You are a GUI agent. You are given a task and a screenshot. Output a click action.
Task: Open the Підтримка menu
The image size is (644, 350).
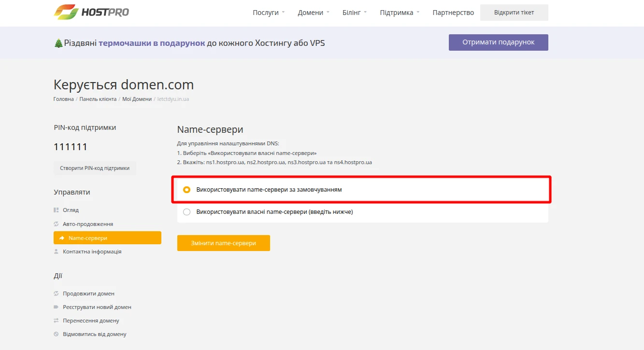pyautogui.click(x=396, y=13)
